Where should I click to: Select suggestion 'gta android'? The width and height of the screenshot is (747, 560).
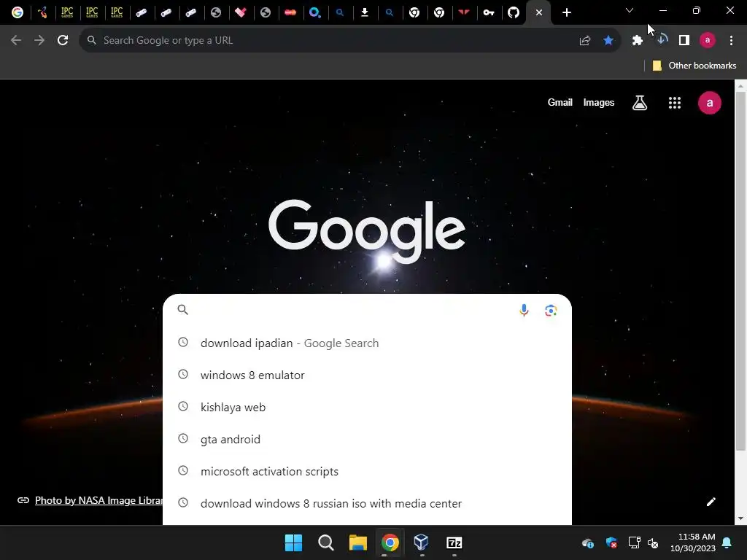click(x=367, y=439)
